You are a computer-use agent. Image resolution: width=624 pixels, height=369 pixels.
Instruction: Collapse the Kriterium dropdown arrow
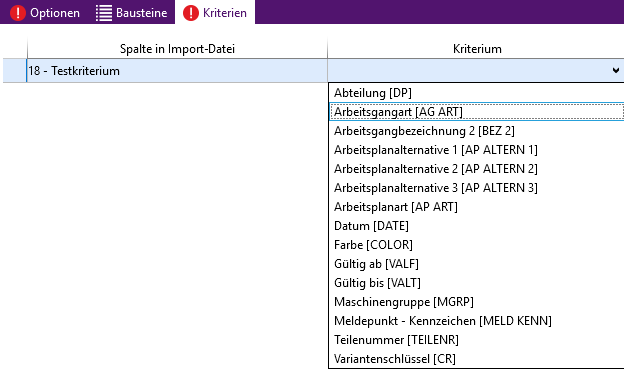pos(616,70)
